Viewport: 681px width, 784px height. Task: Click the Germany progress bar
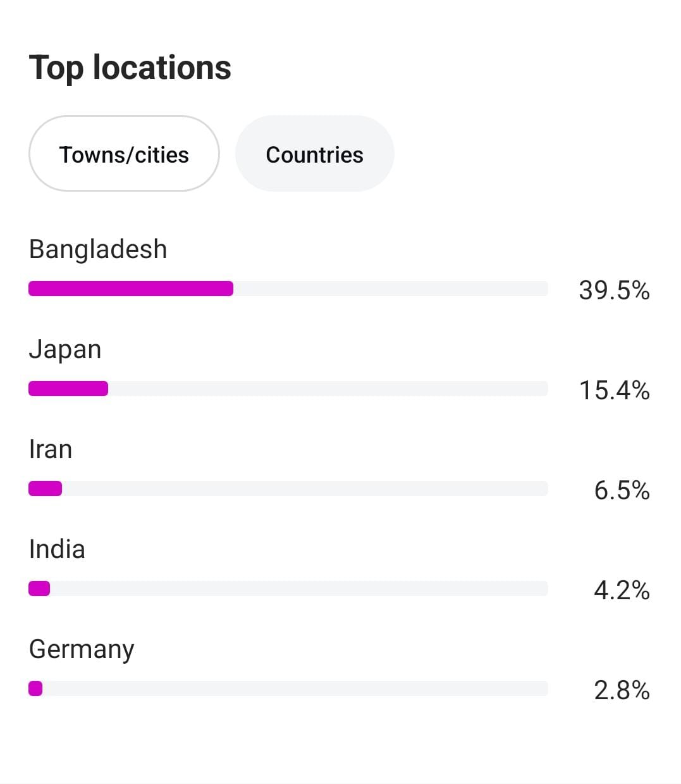(x=288, y=688)
